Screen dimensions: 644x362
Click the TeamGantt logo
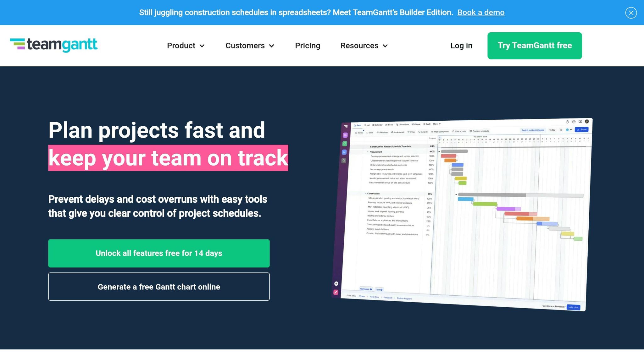point(54,45)
